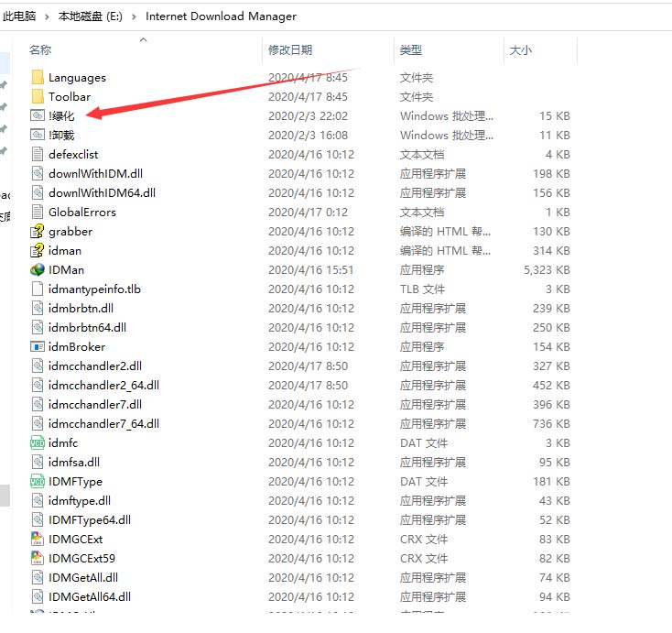
Task: Click the IDMFType64.dll file icon
Action: click(38, 519)
